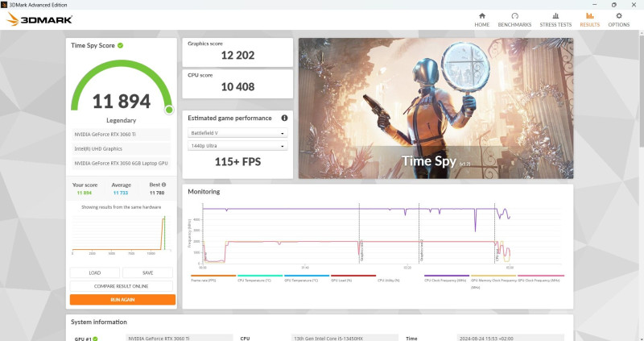Click the LOAD button
644x341 pixels.
point(94,272)
